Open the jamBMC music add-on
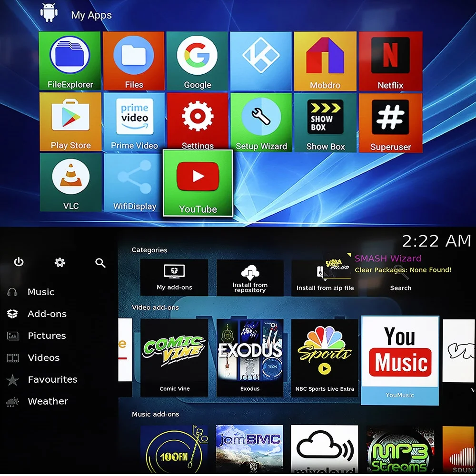Screen dimensions: 476x476 pos(249,449)
